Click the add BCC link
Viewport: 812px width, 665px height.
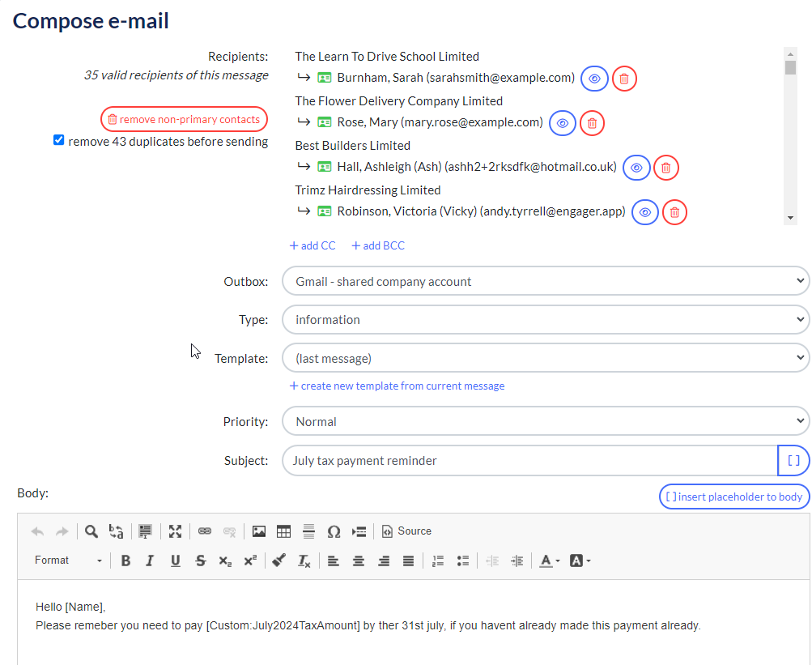[x=378, y=245]
